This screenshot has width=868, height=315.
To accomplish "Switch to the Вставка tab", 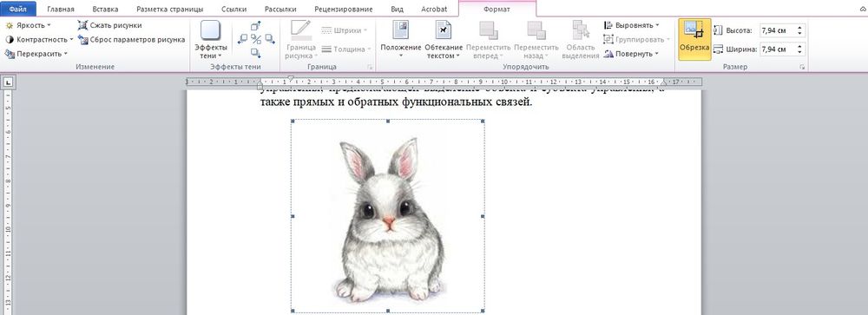I will pos(105,10).
